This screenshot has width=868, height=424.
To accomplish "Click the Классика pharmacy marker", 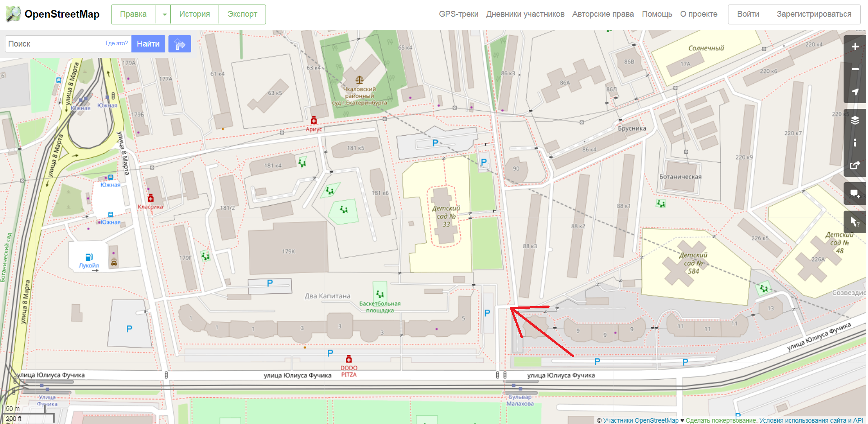I will pos(151,198).
